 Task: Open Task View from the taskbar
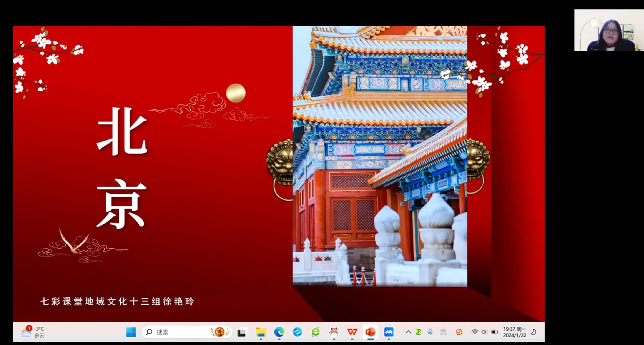[242, 332]
